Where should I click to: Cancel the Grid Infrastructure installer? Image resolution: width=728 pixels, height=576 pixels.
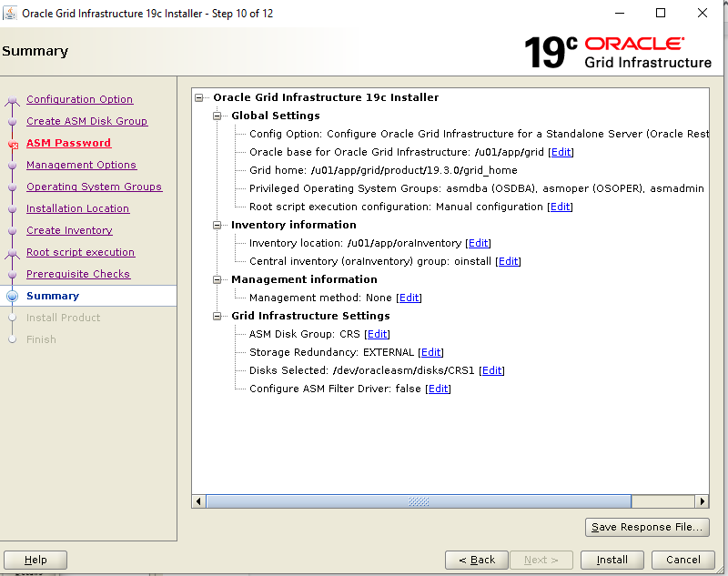(x=683, y=560)
